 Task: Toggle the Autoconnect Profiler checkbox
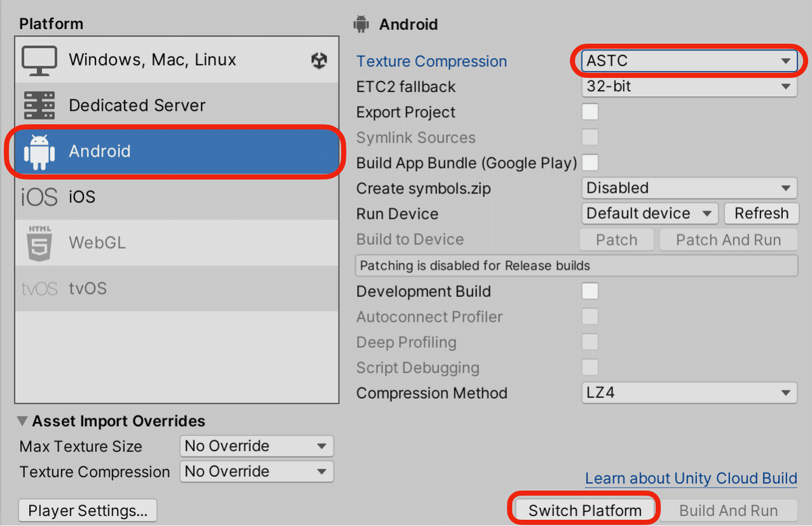click(590, 316)
